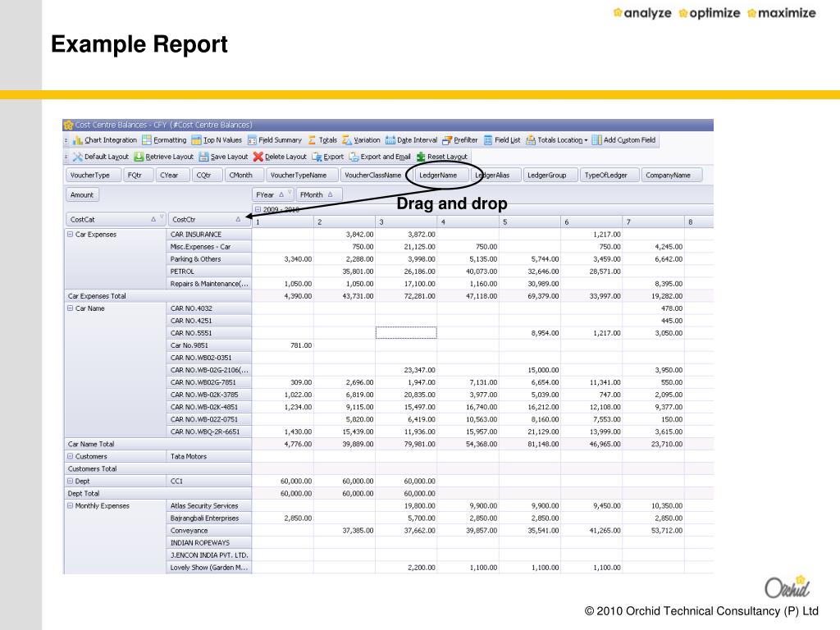Click the Car Name Total row
This screenshot has height=630, width=840.
coord(157,444)
